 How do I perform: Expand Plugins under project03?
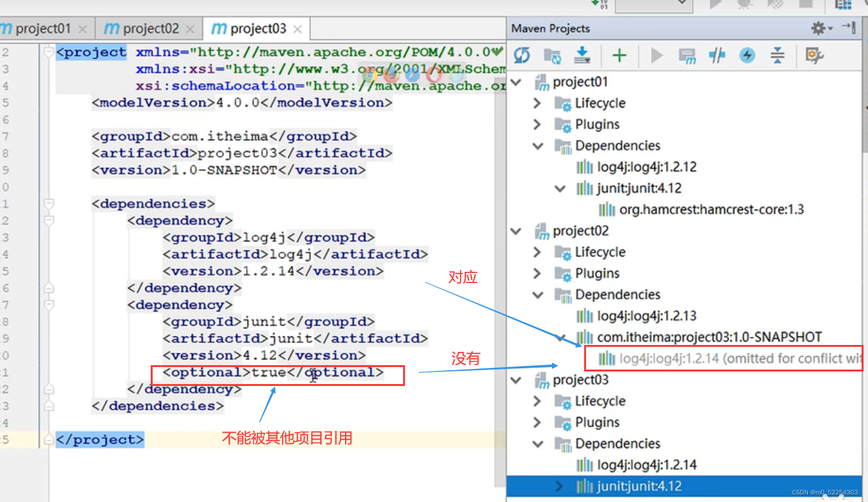point(537,423)
